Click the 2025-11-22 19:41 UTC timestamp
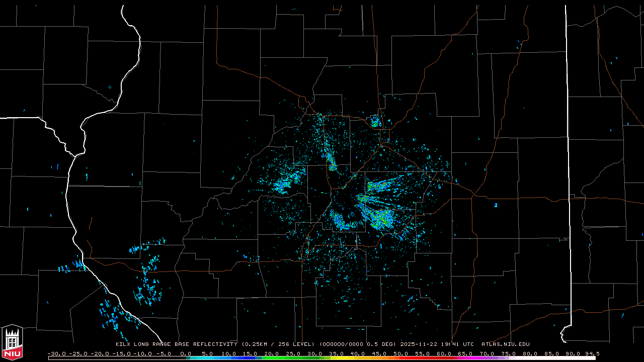Viewport: 644px width, 362px height. coord(437,344)
